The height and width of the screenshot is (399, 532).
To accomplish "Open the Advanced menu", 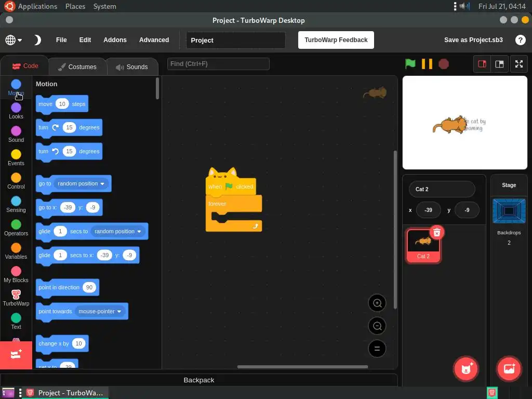I will pos(154,40).
